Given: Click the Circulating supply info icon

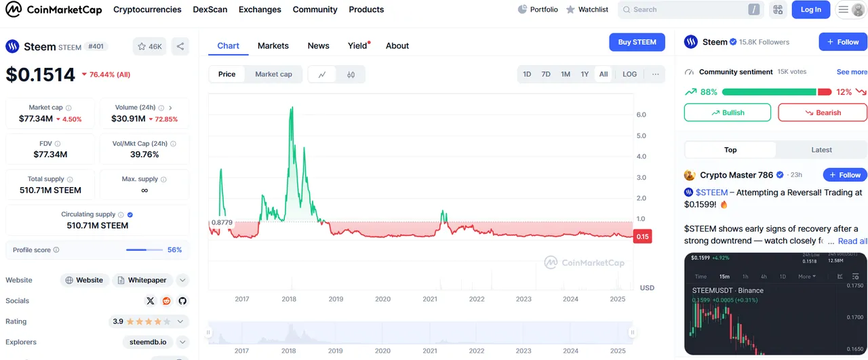Looking at the screenshot, I should point(121,215).
